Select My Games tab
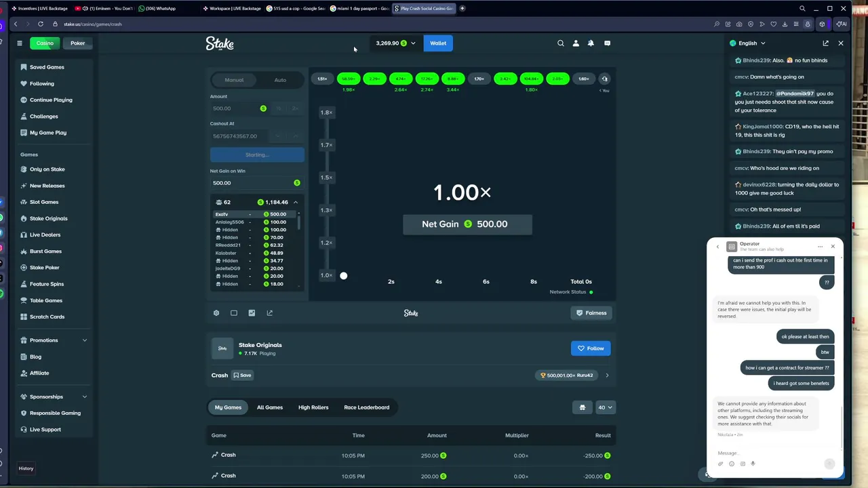Screen dimensions: 868x488 pos(228,407)
